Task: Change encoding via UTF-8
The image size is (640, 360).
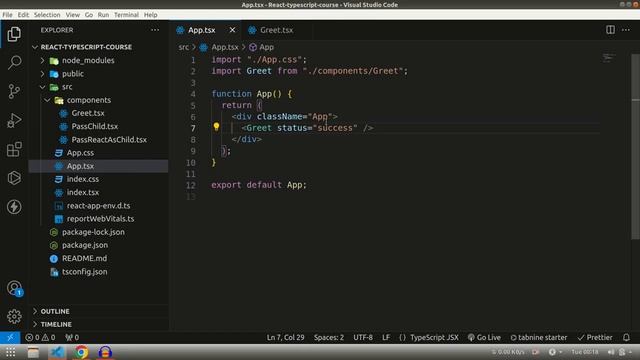Action: tap(363, 338)
